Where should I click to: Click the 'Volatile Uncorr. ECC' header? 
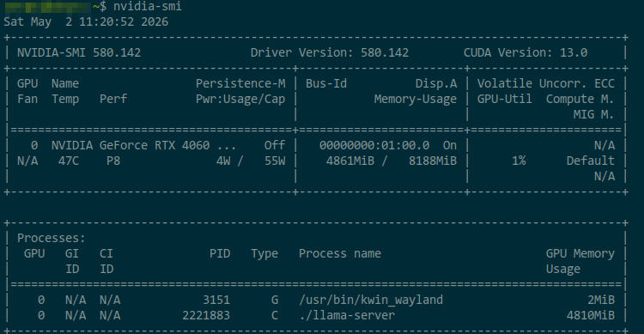tap(546, 84)
